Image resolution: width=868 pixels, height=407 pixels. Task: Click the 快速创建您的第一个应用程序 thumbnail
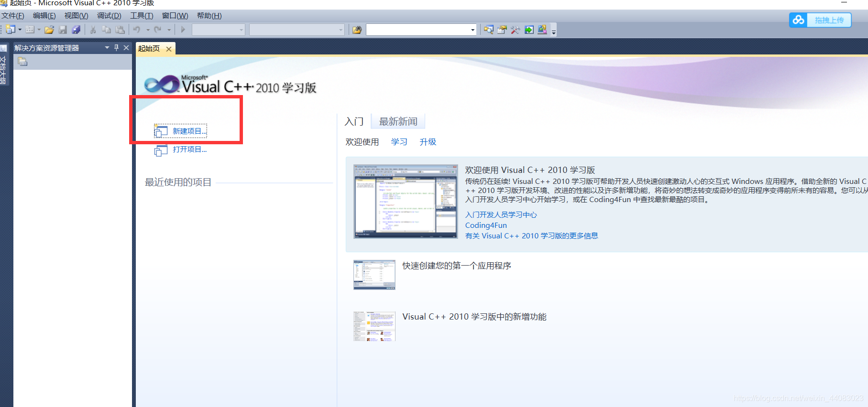pos(374,275)
